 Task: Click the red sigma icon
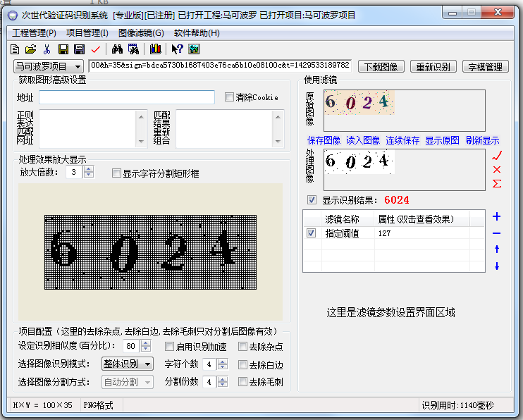point(497,185)
